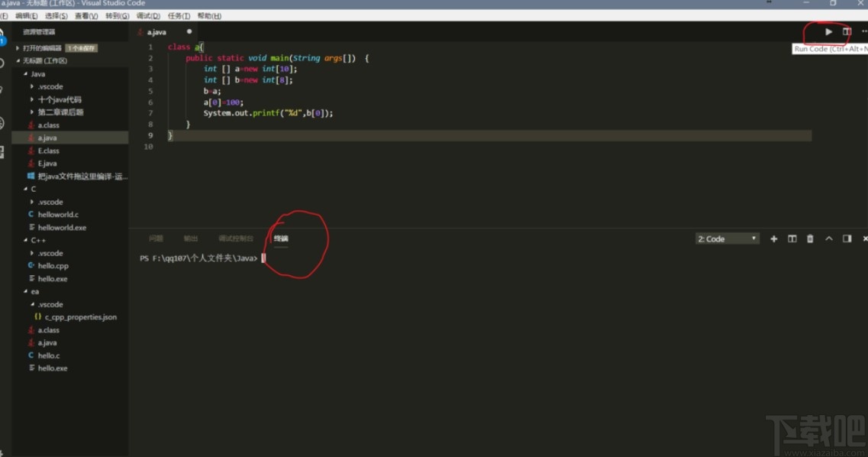Click the unsaved dot on a.java tab
The height and width of the screenshot is (457, 868).
click(x=189, y=31)
